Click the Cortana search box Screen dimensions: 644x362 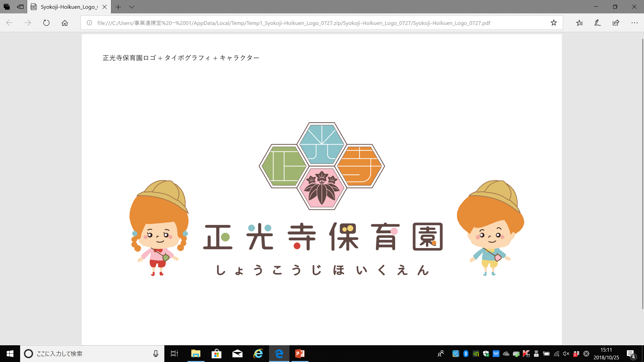coord(92,354)
